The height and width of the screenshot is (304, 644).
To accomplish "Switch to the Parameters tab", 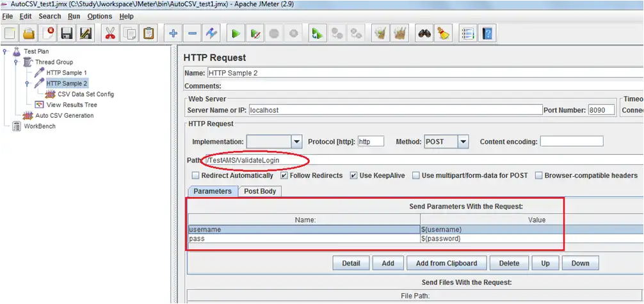I will [213, 191].
